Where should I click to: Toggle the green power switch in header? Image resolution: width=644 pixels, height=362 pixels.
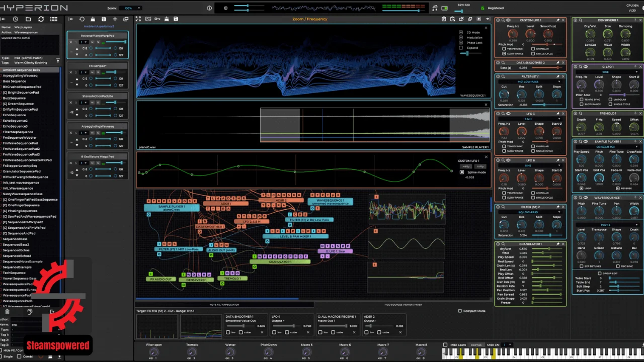(444, 8)
